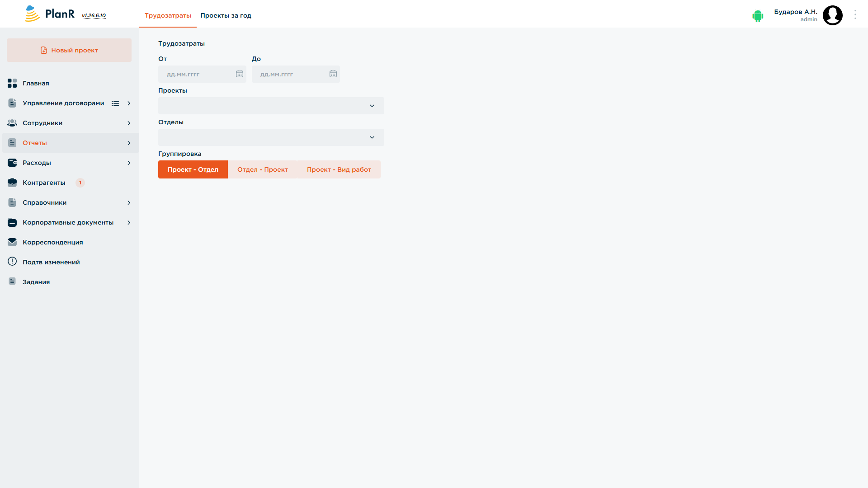Viewport: 868px width, 488px height.
Task: Click the green Android icon in the header
Action: click(758, 16)
